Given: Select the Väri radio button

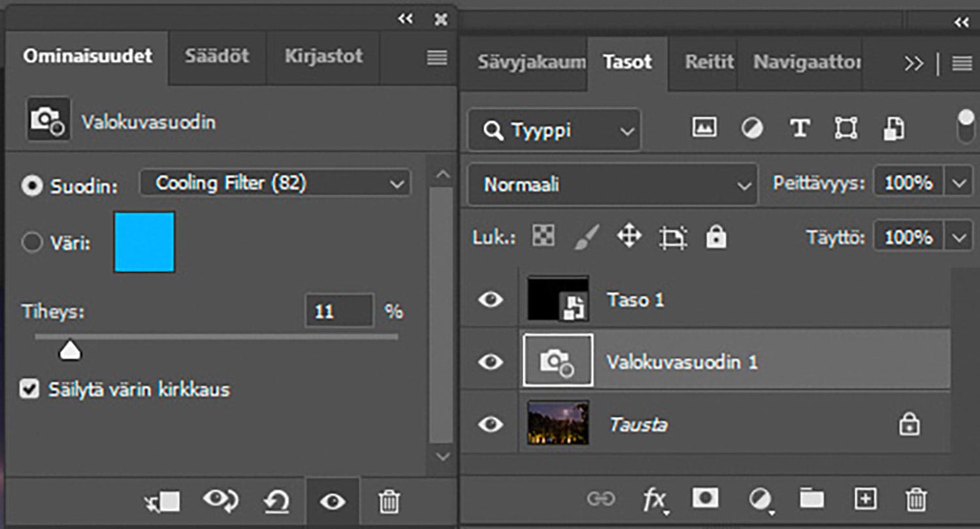Looking at the screenshot, I should pos(31,243).
